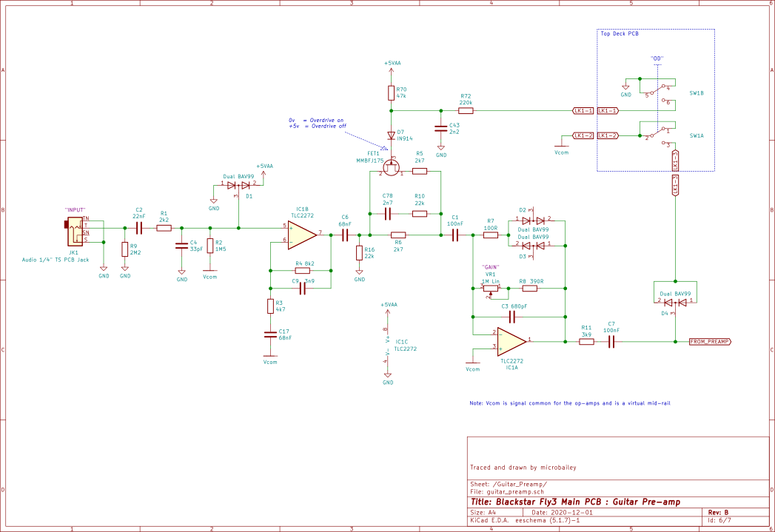The width and height of the screenshot is (775, 532).
Task: Click the D4 dual BAV99 diode symbol
Action: click(675, 301)
